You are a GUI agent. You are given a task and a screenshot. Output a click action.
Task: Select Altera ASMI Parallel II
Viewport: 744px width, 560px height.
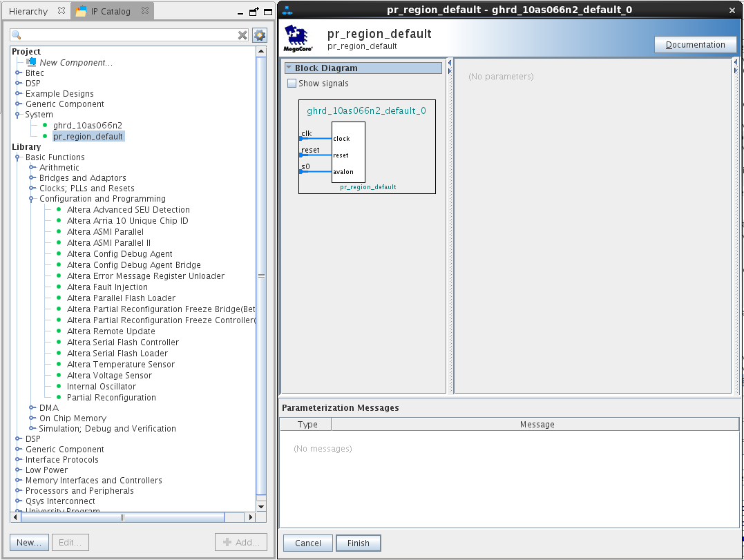point(108,243)
